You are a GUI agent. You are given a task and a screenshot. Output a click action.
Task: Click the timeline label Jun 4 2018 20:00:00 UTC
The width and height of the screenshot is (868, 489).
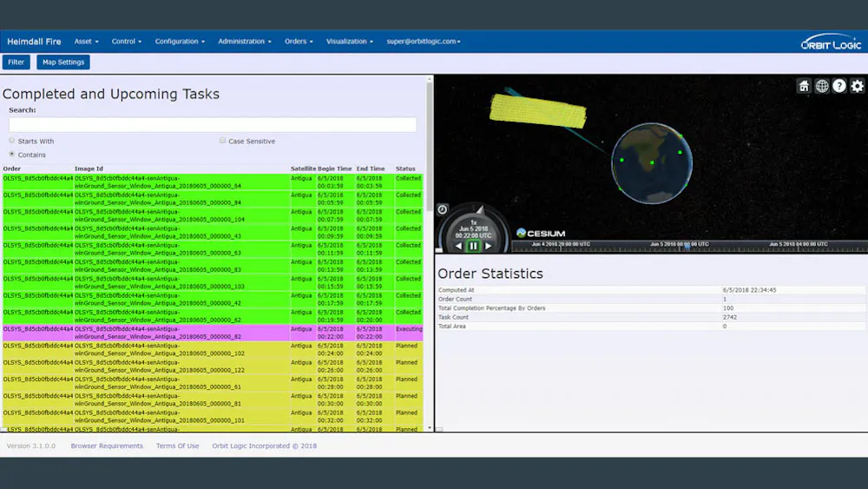click(x=561, y=244)
